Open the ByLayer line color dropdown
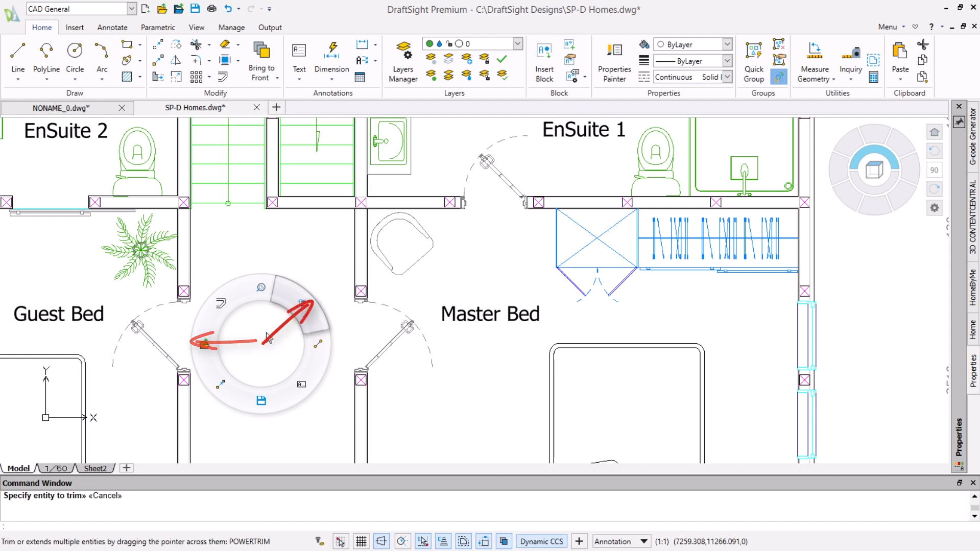Viewport: 980px width, 551px height. (727, 44)
